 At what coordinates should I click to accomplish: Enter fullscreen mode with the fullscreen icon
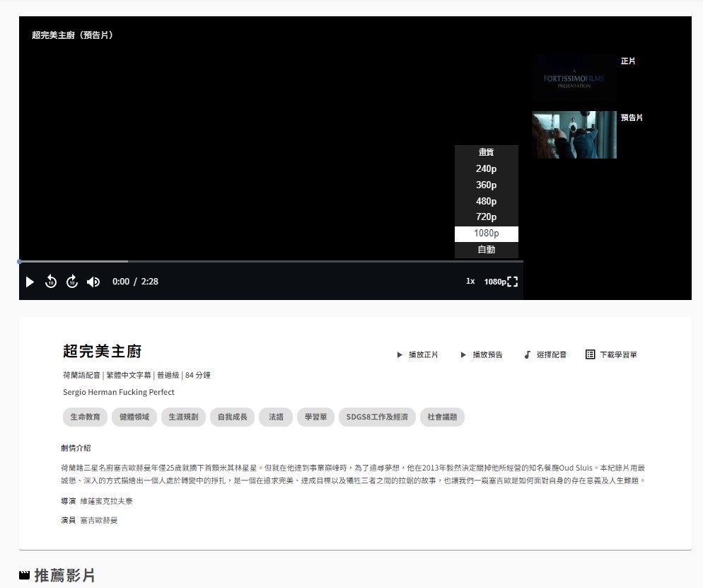tap(513, 282)
